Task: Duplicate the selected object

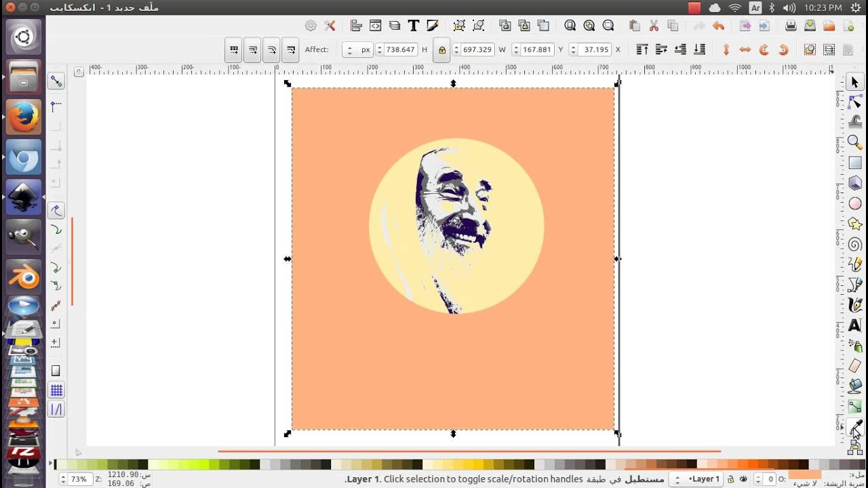Action: 543,26
